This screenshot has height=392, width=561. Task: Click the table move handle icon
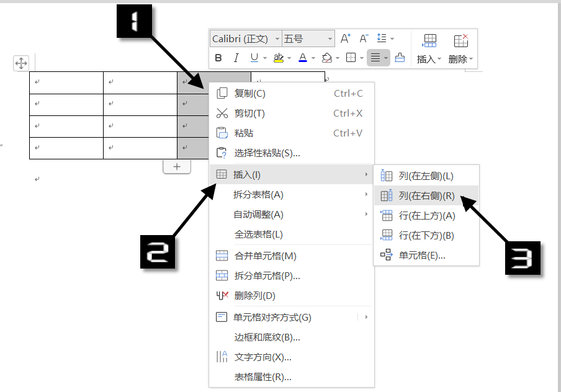click(21, 64)
